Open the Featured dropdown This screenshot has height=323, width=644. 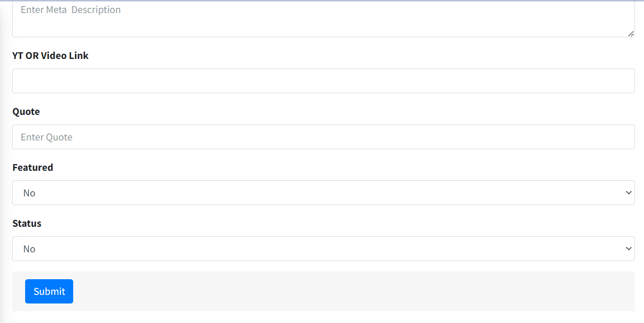pyautogui.click(x=323, y=193)
